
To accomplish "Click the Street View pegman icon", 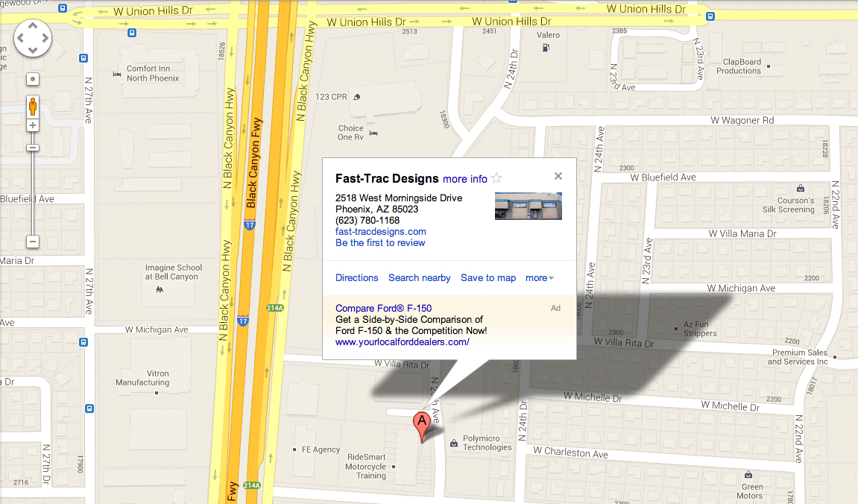I will pyautogui.click(x=33, y=107).
